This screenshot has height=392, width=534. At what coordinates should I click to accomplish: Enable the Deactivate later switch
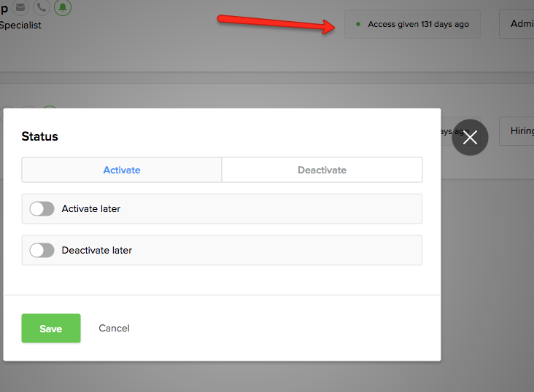[x=42, y=251]
